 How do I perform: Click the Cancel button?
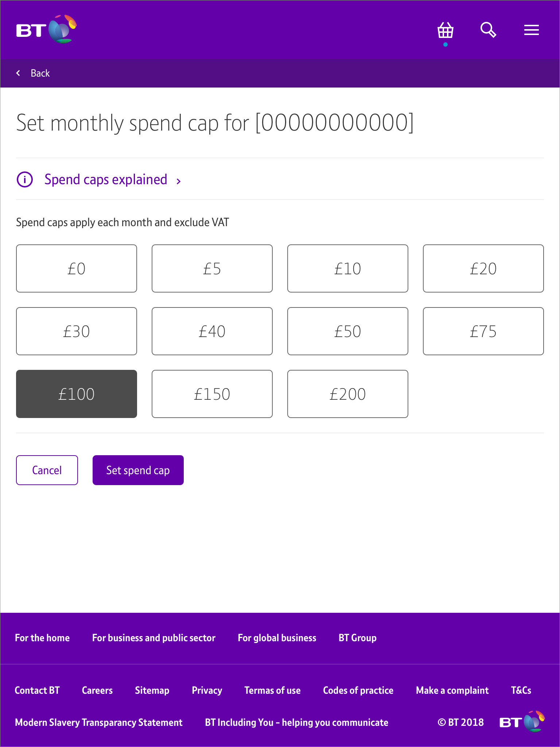coord(47,470)
